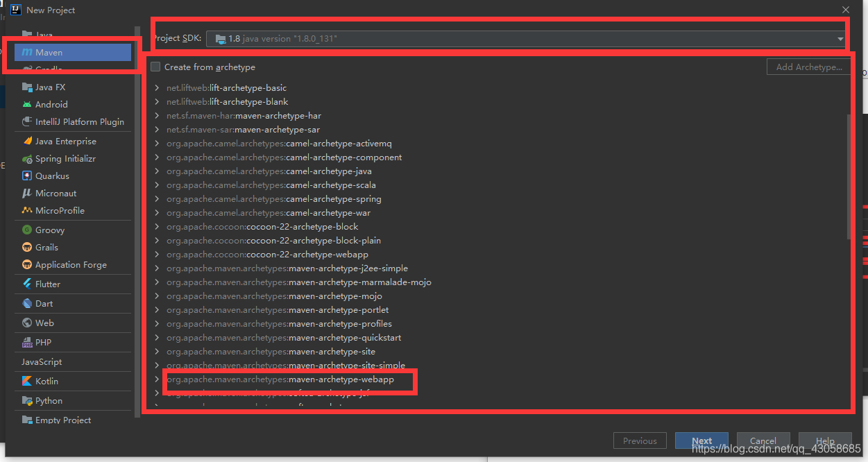The width and height of the screenshot is (868, 462).
Task: Click the Web globe icon
Action: pos(27,323)
